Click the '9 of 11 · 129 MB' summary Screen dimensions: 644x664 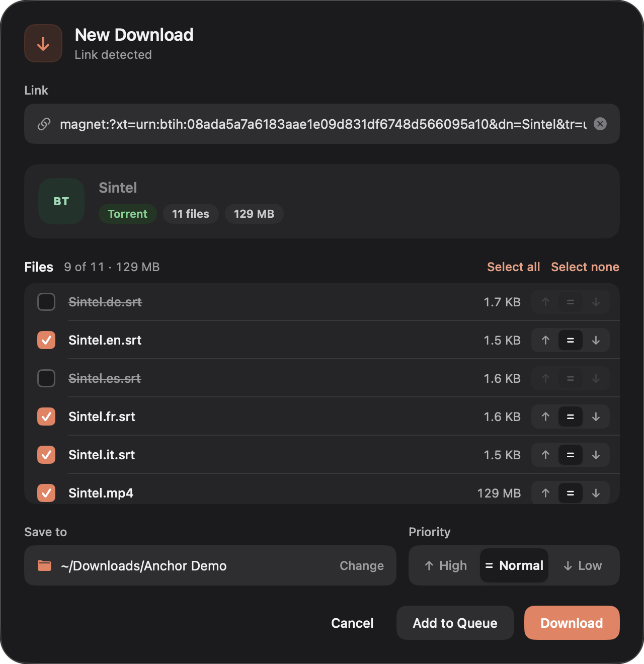pyautogui.click(x=112, y=267)
